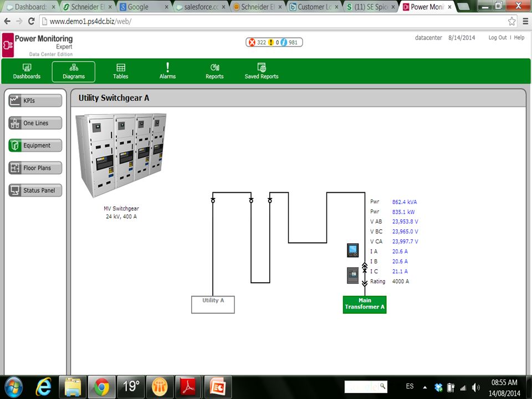Viewport: 532px width, 399px height.
Task: Click the third switch symbol on the bus
Action: 270,200
